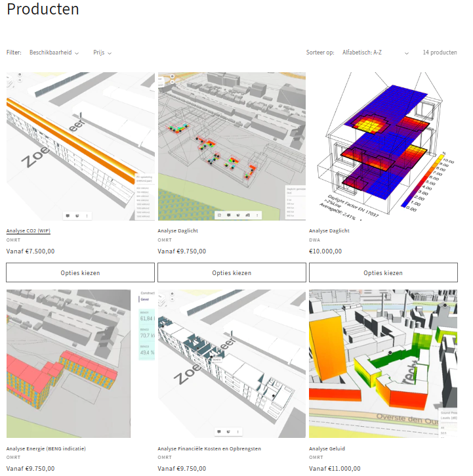Open the Analyse Geluid product link
Image resolution: width=473 pixels, height=476 pixels.
click(x=327, y=449)
